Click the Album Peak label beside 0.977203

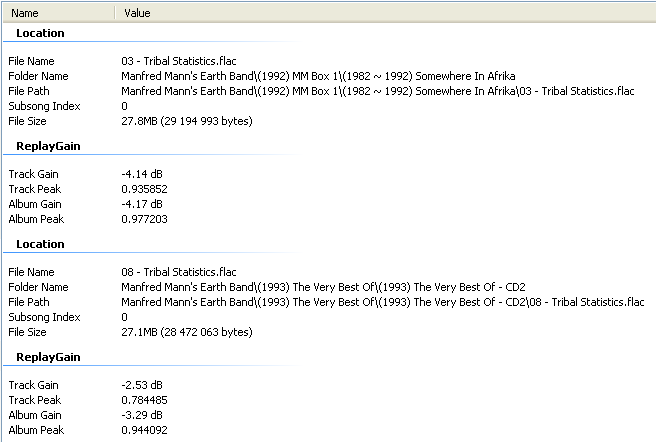36,219
